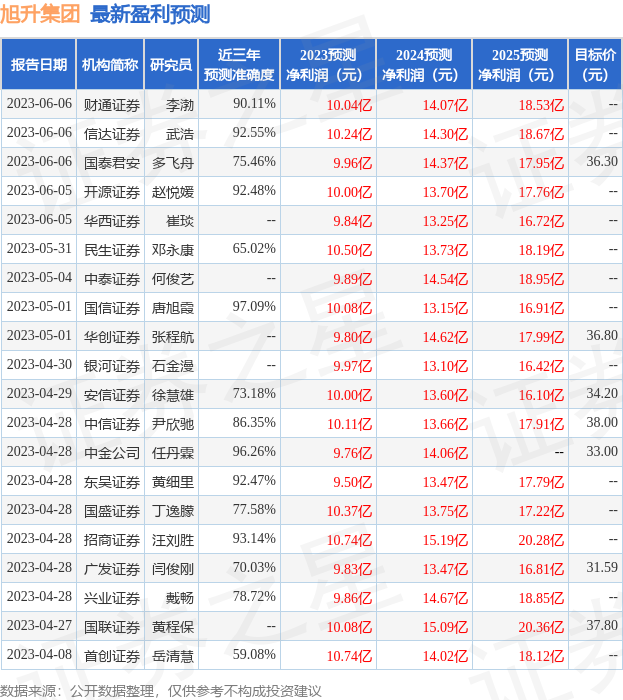Click the 国信证券 institution cell
Viewport: 623px width, 700px height.
click(x=112, y=308)
